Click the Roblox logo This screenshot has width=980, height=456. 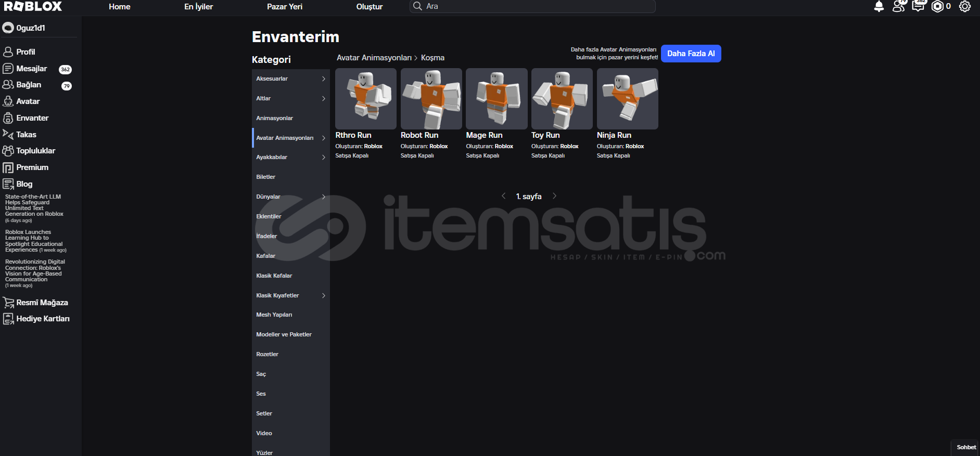click(33, 6)
